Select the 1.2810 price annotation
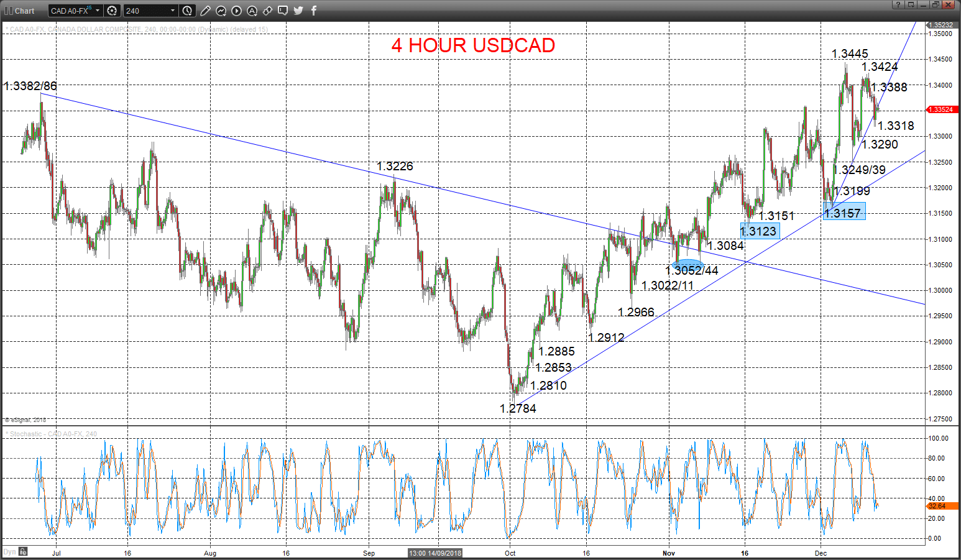This screenshot has width=961, height=560. (548, 385)
